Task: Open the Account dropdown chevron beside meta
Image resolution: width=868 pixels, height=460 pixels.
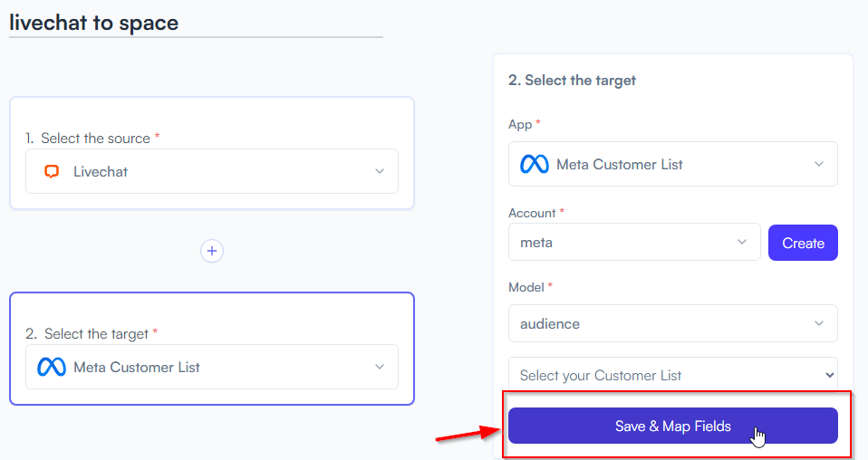Action: [742, 242]
